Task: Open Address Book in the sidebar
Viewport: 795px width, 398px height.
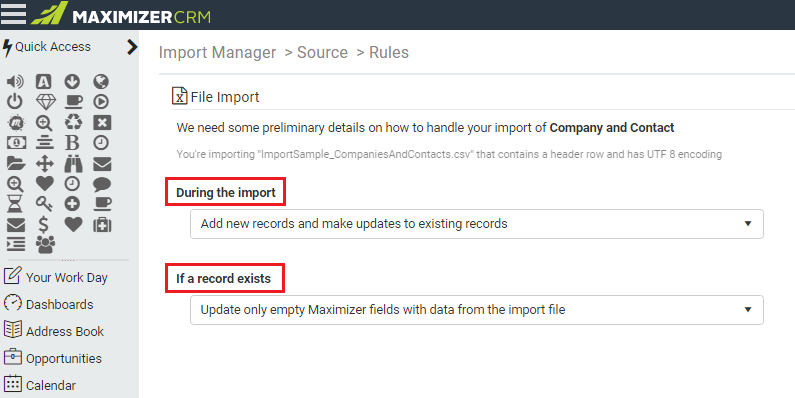Action: click(54, 331)
